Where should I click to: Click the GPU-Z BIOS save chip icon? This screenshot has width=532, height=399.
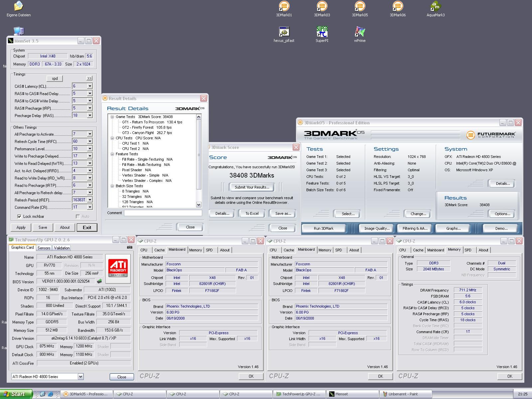pos(99,281)
